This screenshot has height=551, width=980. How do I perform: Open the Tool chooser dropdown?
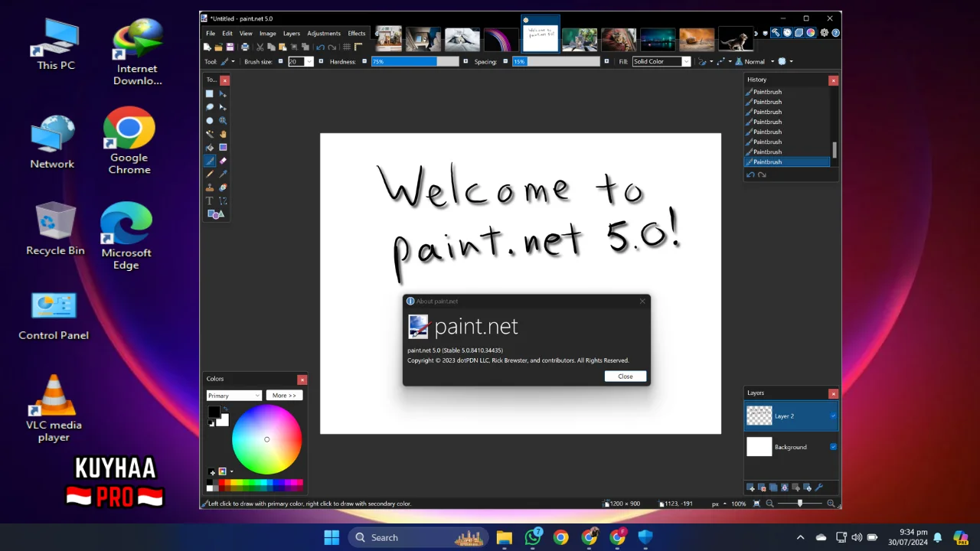(228, 61)
